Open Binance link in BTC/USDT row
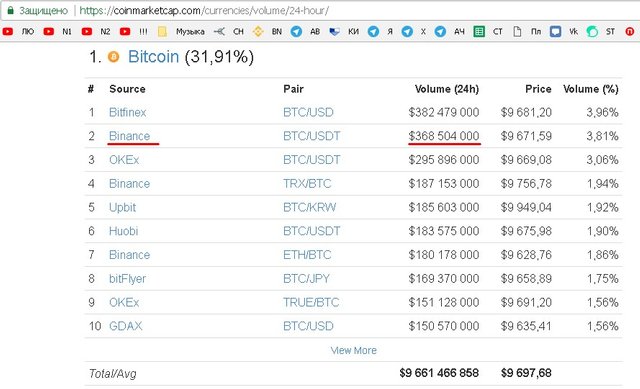640x389 pixels. pyautogui.click(x=129, y=136)
